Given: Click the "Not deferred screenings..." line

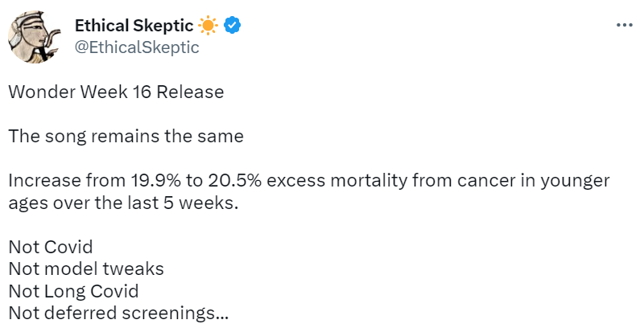Looking at the screenshot, I should pos(118,313).
